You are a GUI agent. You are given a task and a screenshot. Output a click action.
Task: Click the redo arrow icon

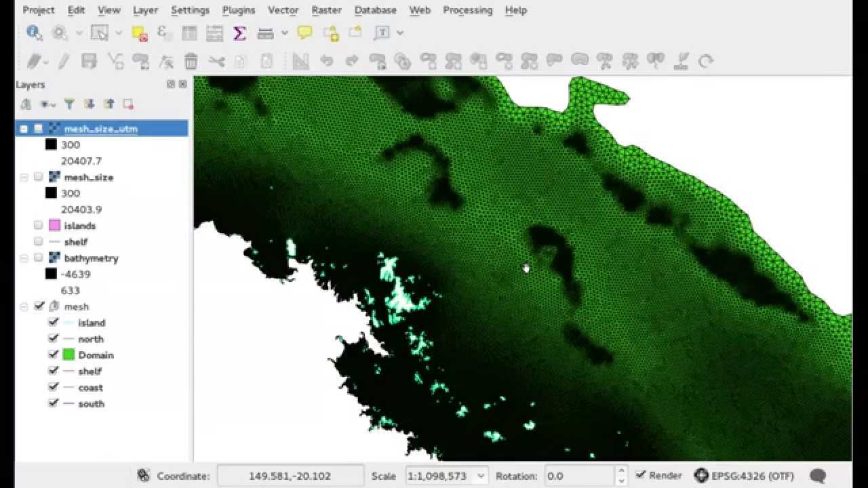pyautogui.click(x=351, y=61)
